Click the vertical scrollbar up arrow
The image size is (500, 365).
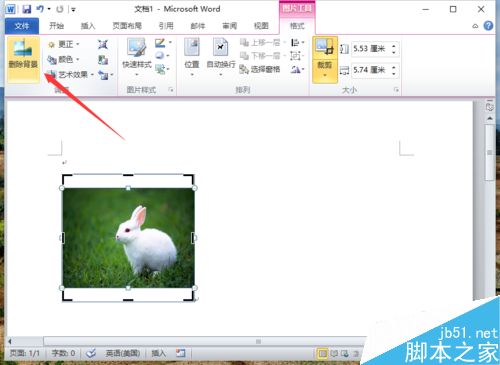coord(489,119)
